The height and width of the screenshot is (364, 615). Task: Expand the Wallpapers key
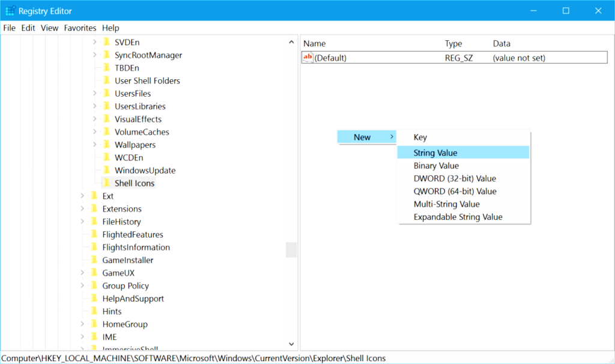pos(94,144)
